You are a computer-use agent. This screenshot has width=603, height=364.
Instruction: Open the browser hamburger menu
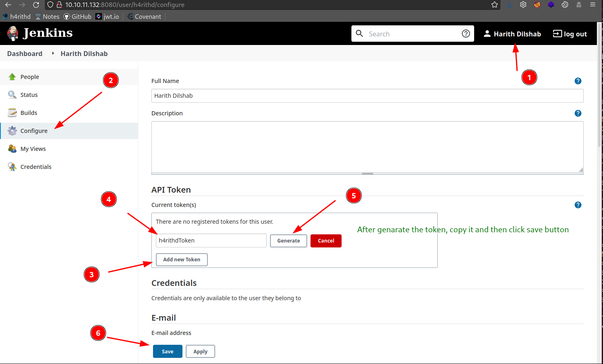[x=593, y=5]
